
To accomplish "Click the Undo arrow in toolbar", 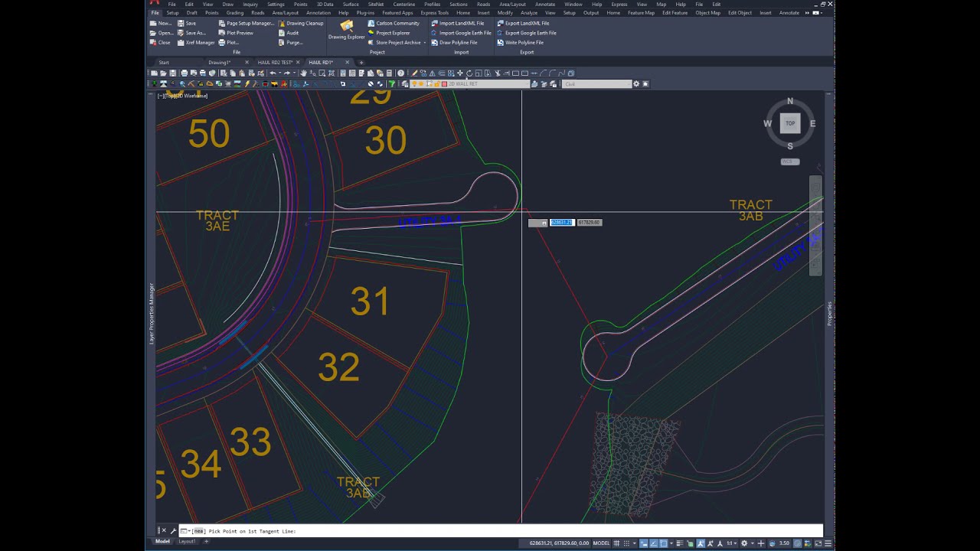I will coord(273,73).
